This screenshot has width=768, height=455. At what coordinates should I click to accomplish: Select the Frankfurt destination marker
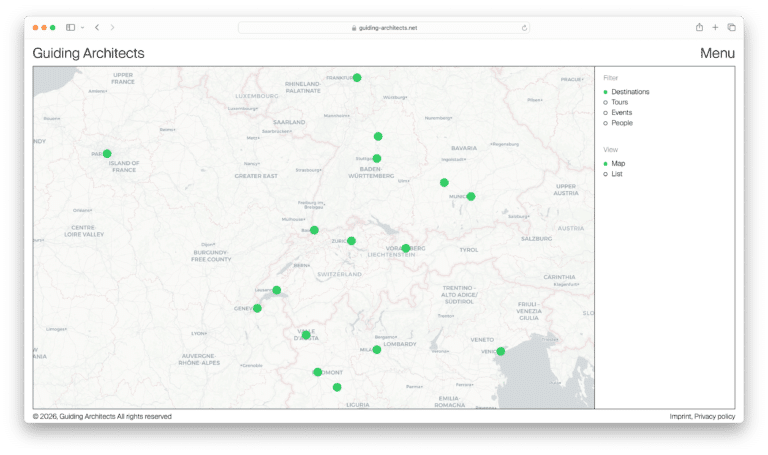(357, 78)
